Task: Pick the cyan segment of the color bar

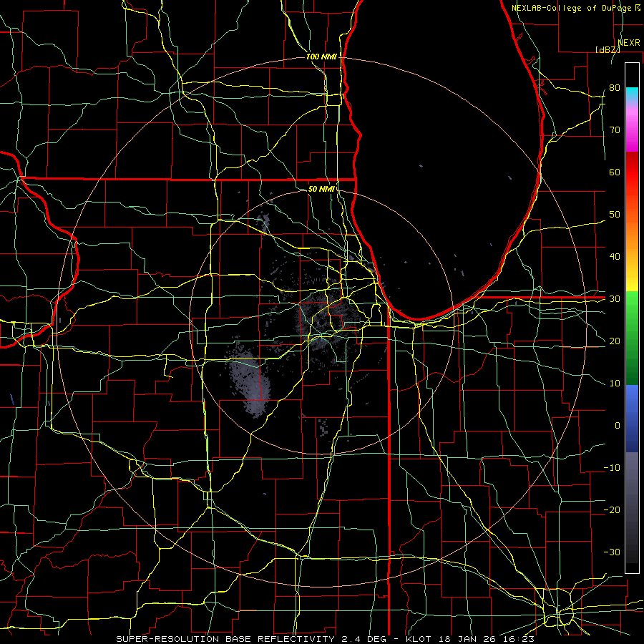Action: pyautogui.click(x=632, y=94)
